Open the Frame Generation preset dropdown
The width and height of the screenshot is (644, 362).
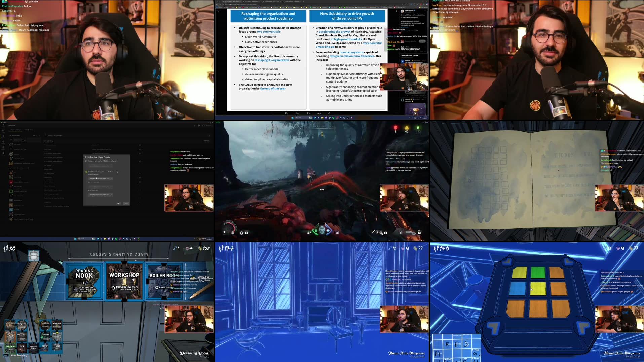tap(101, 179)
